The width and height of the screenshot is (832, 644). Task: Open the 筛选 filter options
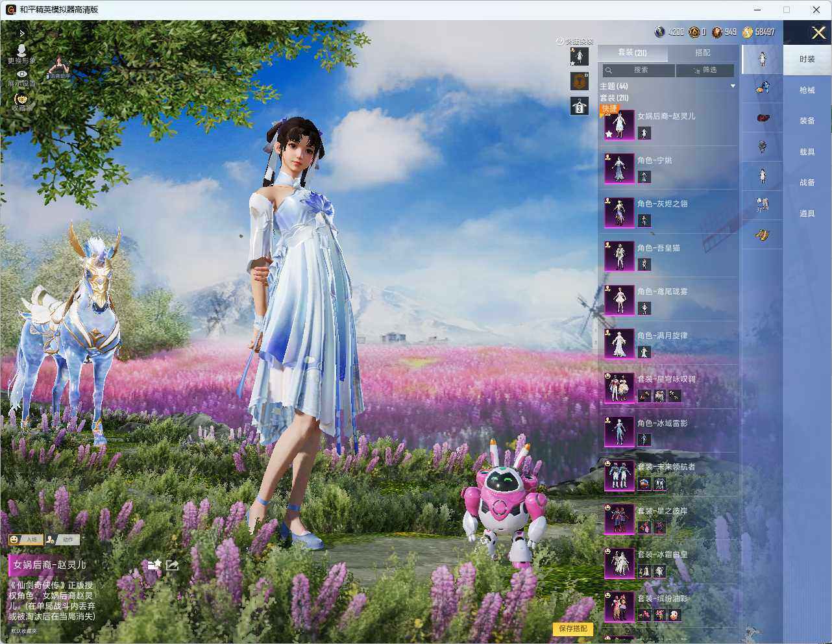(x=705, y=70)
